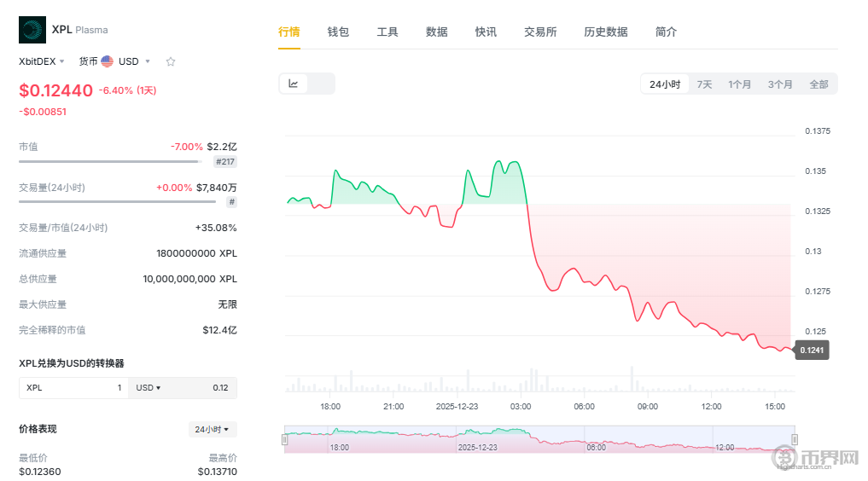Switch to the 历史数据 tab
The height and width of the screenshot is (481, 868).
(605, 32)
